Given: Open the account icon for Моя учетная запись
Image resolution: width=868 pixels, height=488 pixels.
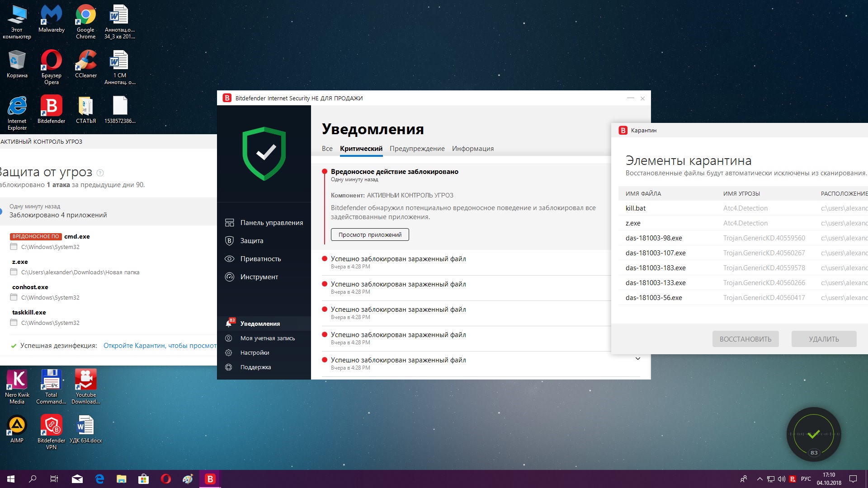Looking at the screenshot, I should tap(229, 338).
